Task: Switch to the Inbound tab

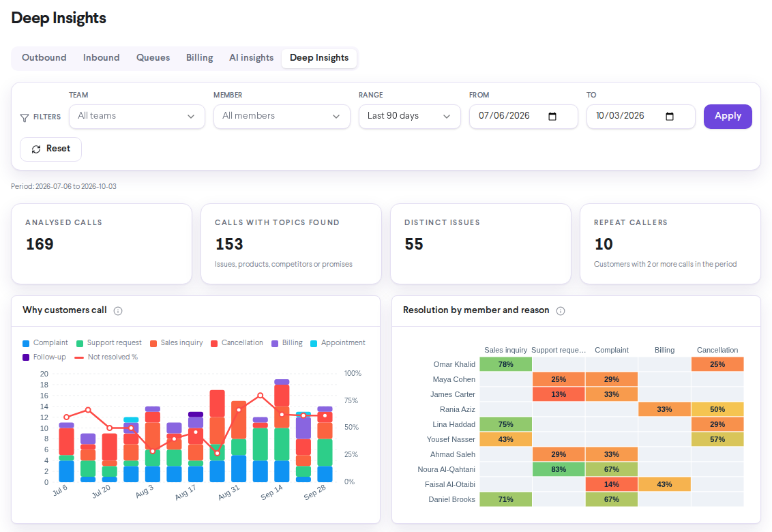Action: point(102,57)
